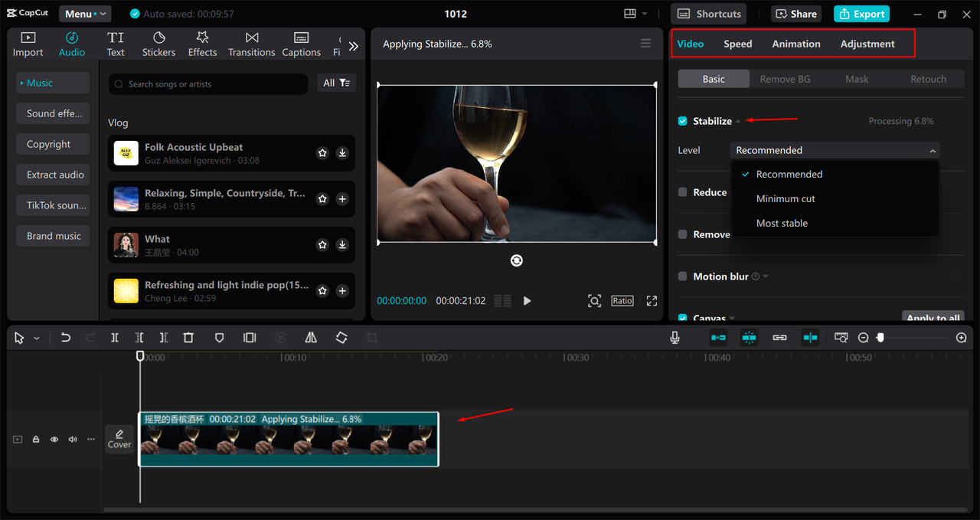Screen dimensions: 980x520
Task: Open the Captions panel
Action: click(301, 44)
